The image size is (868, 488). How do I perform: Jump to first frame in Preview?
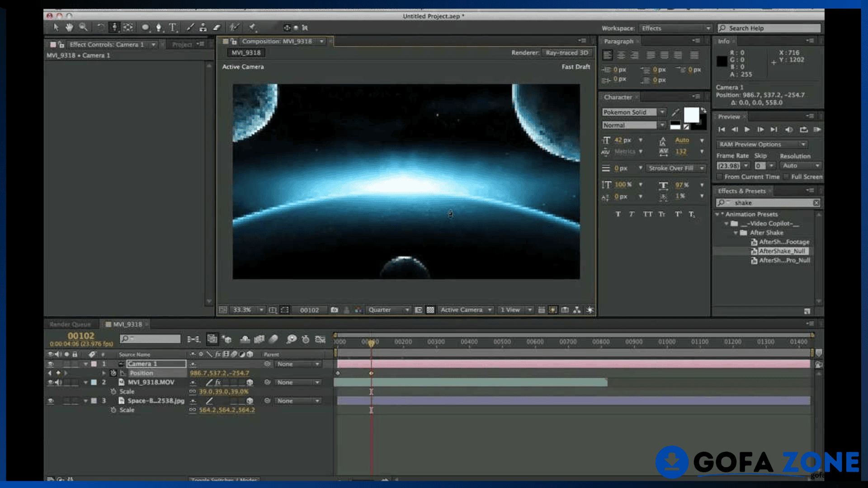pyautogui.click(x=722, y=130)
